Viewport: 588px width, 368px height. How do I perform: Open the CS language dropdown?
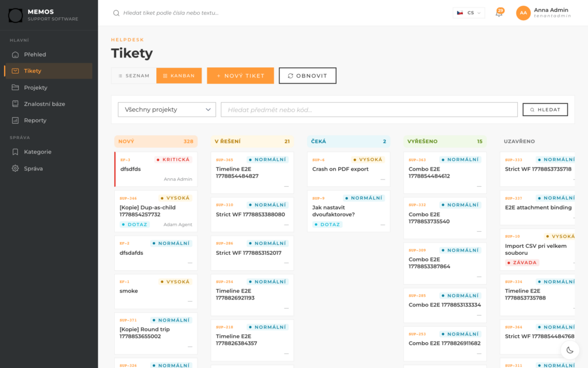(469, 13)
